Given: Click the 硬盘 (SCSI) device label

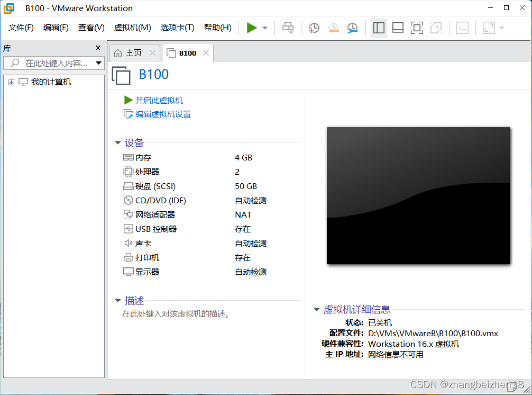Looking at the screenshot, I should pyautogui.click(x=155, y=186).
